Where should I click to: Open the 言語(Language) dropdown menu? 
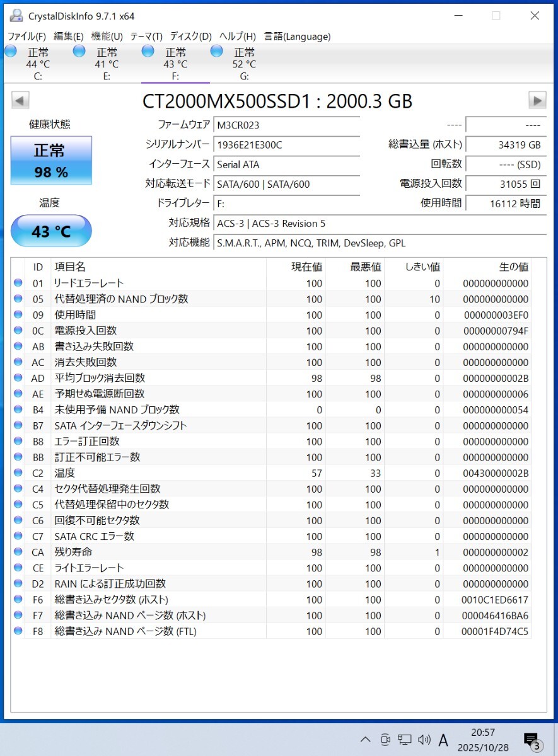pyautogui.click(x=296, y=37)
